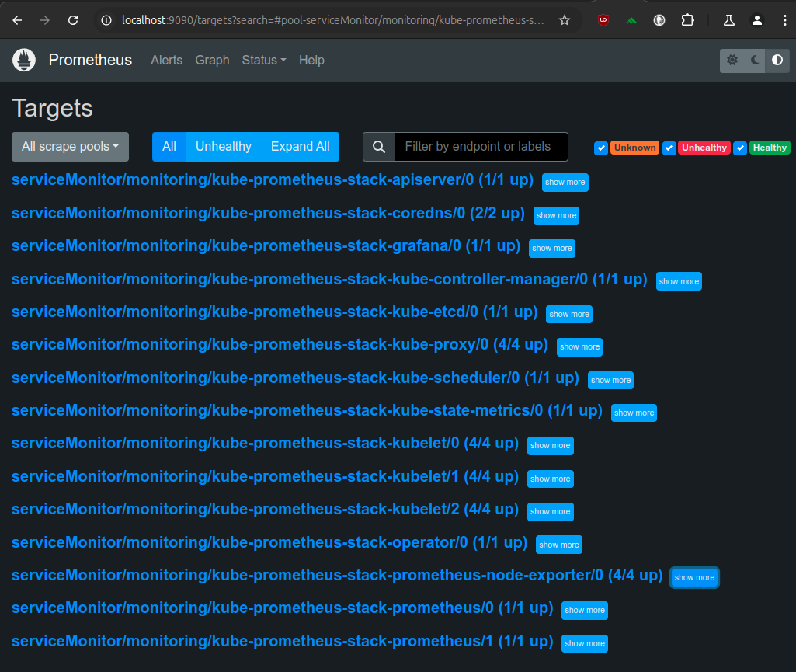This screenshot has height=672, width=796.
Task: Show more for kube-state-metrics/0 pool
Action: point(634,413)
